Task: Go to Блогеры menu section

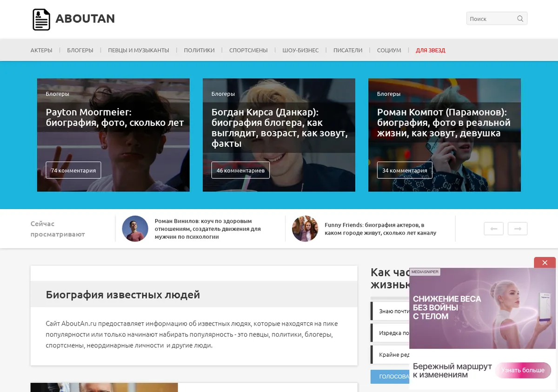Action: 80,50
